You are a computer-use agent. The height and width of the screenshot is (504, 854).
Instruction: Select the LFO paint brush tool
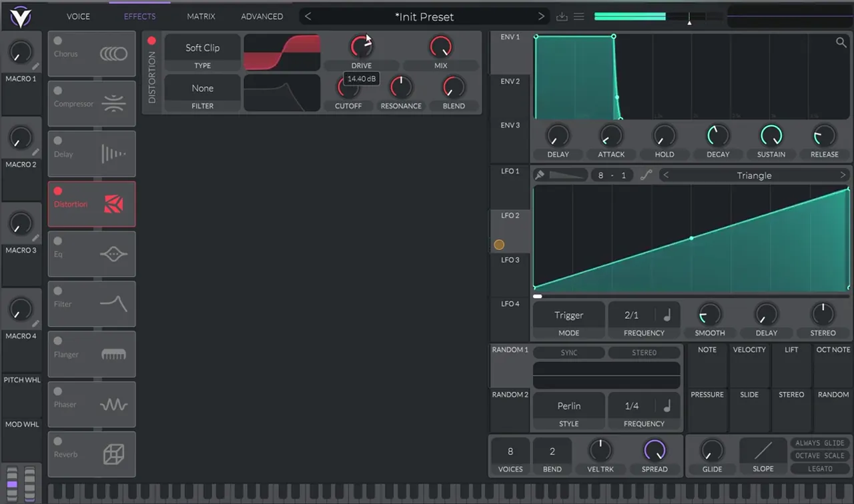pyautogui.click(x=540, y=175)
